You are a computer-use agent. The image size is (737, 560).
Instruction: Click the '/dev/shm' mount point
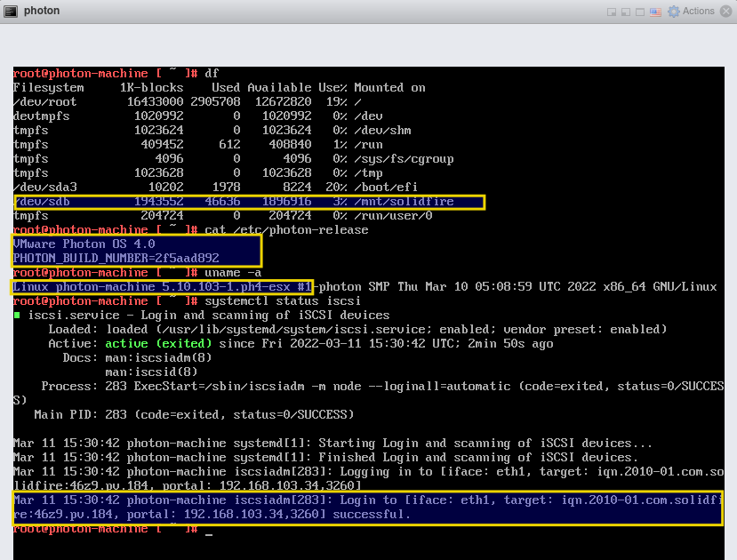tap(382, 130)
